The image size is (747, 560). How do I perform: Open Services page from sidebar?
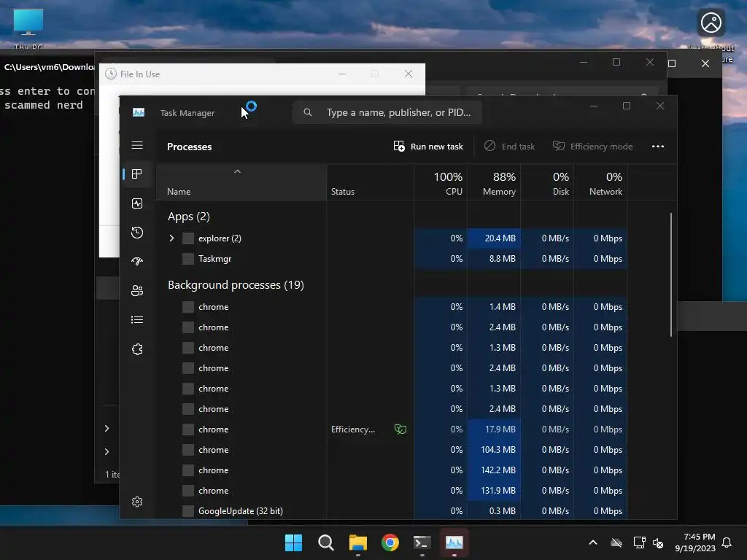click(137, 349)
